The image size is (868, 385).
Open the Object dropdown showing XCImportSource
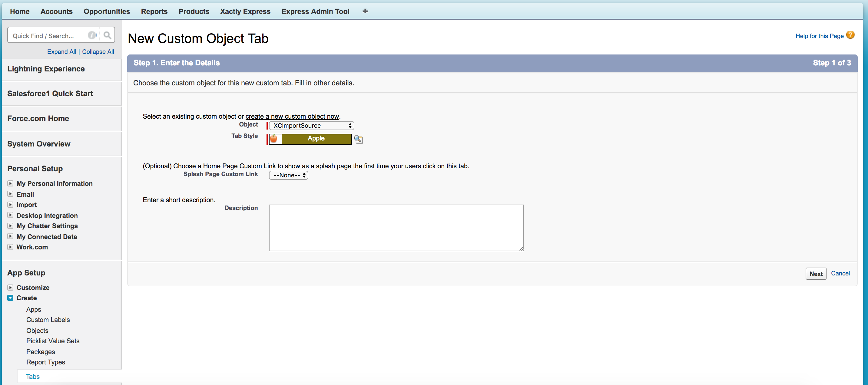[x=312, y=126]
